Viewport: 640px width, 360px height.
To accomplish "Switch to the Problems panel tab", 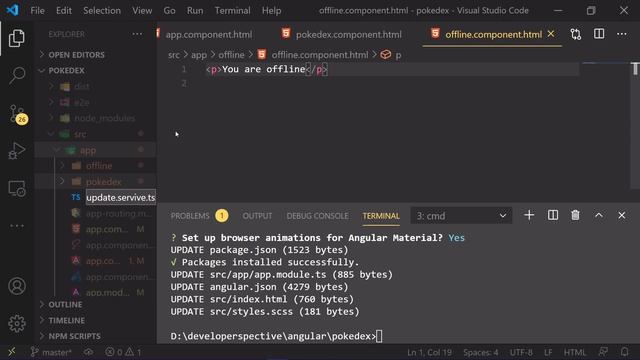I will [200, 216].
